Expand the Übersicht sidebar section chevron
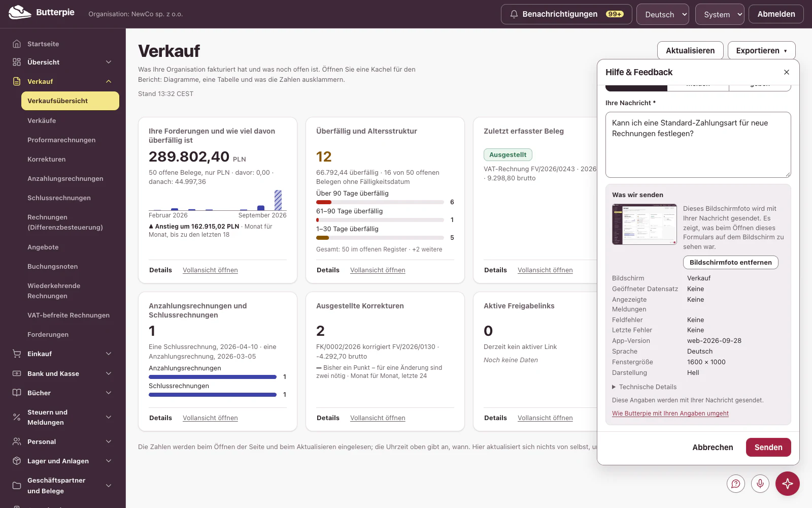The height and width of the screenshot is (508, 812). [x=109, y=62]
